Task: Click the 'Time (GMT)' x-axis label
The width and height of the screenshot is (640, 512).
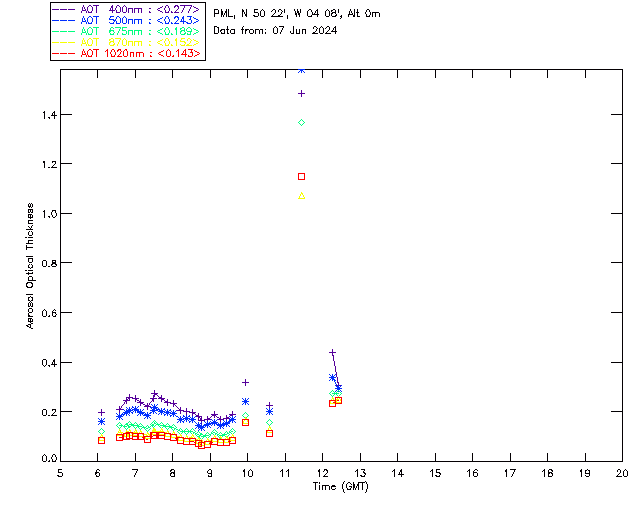Action: tap(341, 487)
